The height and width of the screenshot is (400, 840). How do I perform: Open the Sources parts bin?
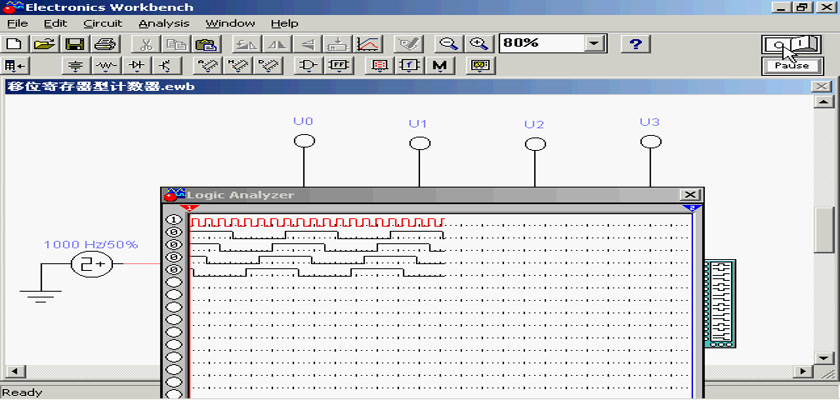(x=76, y=66)
